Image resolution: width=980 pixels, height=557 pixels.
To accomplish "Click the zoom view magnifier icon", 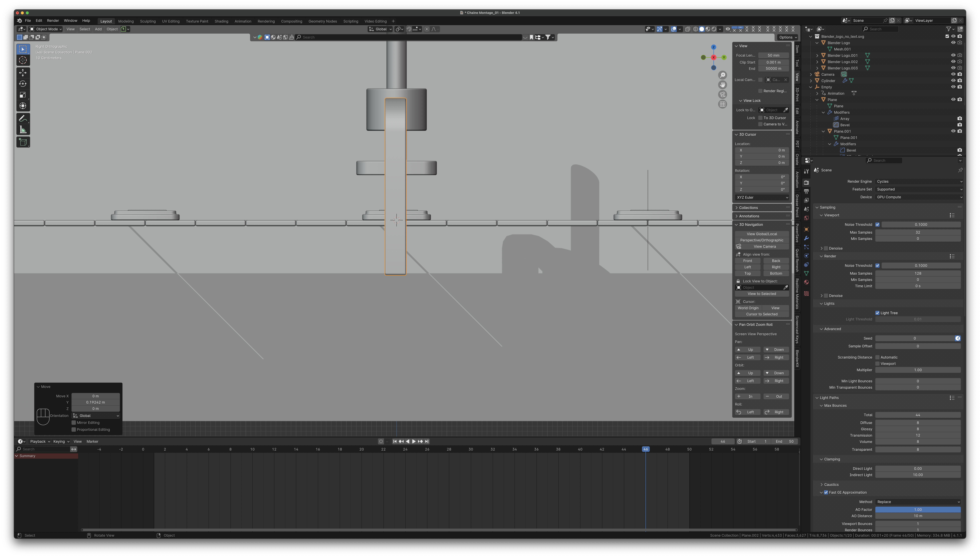I will coord(722,75).
